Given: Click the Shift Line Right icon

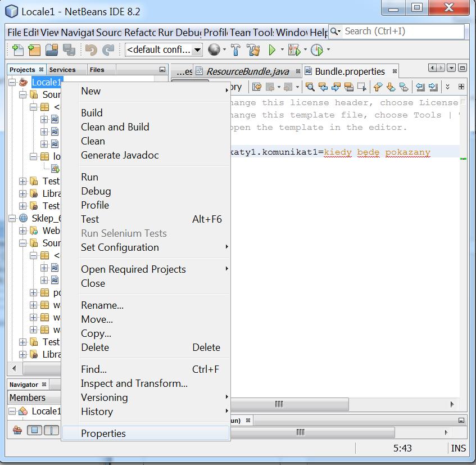Looking at the screenshot, I should (433, 87).
